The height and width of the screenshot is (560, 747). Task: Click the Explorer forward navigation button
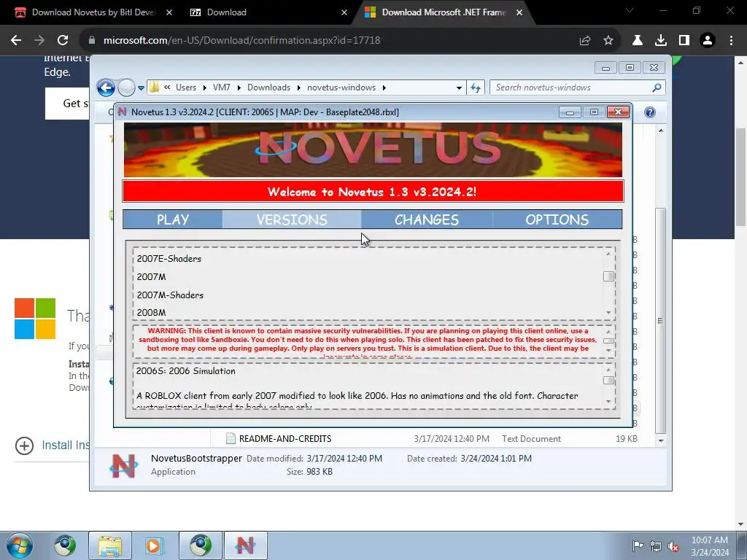coord(126,87)
